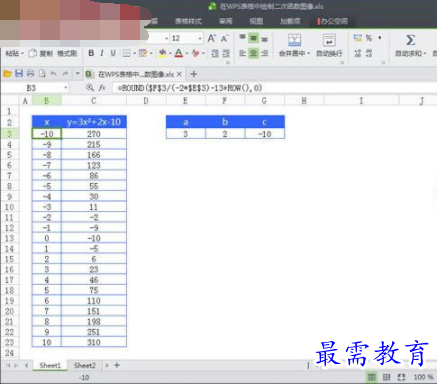
Task: Click the wrap text icon
Action: click(329, 40)
